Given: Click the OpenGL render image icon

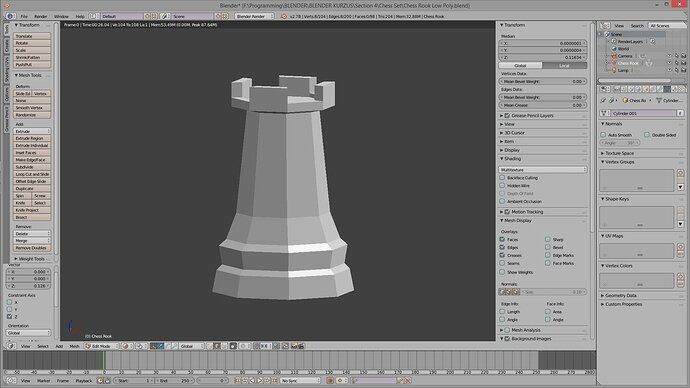Looking at the screenshot, I should tap(294, 346).
